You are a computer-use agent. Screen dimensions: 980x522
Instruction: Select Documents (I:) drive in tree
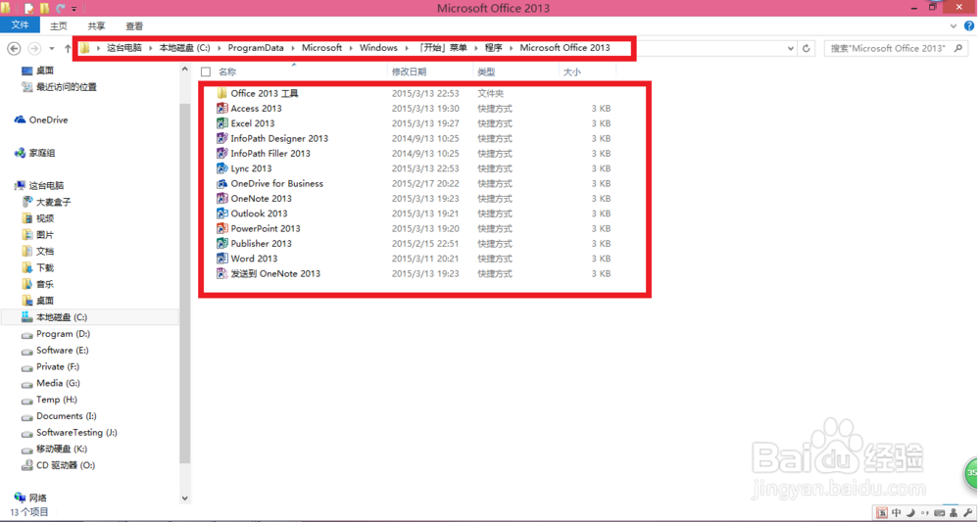67,416
